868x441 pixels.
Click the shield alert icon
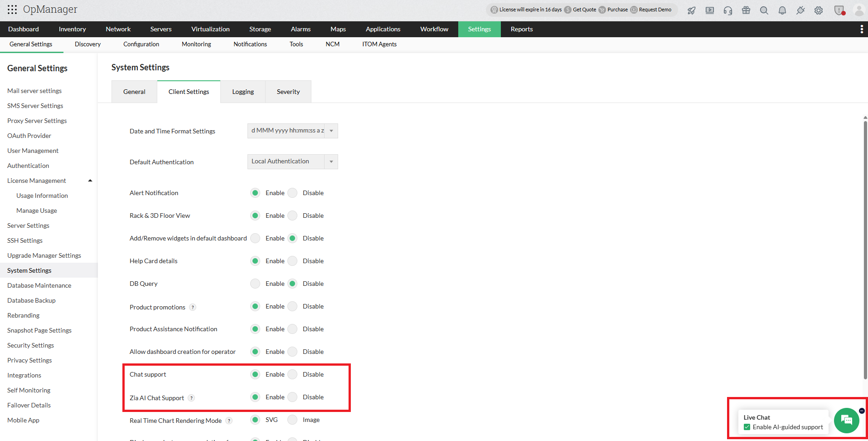click(839, 10)
